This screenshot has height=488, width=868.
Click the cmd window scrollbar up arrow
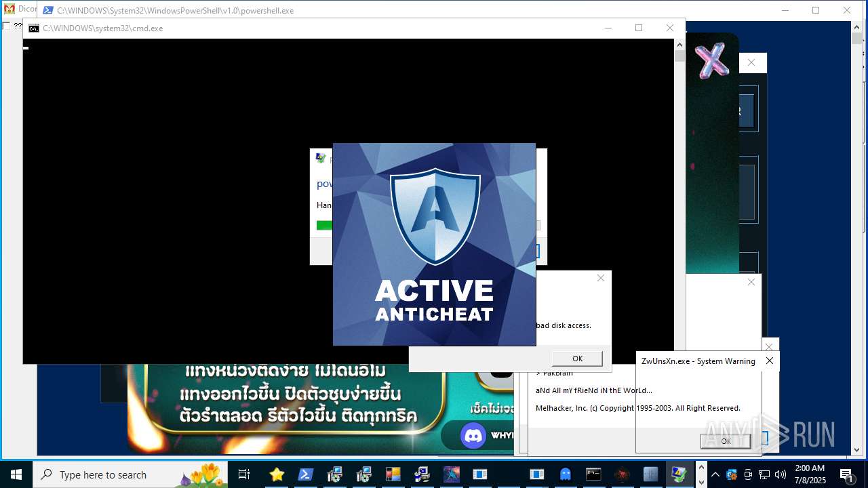[679, 45]
